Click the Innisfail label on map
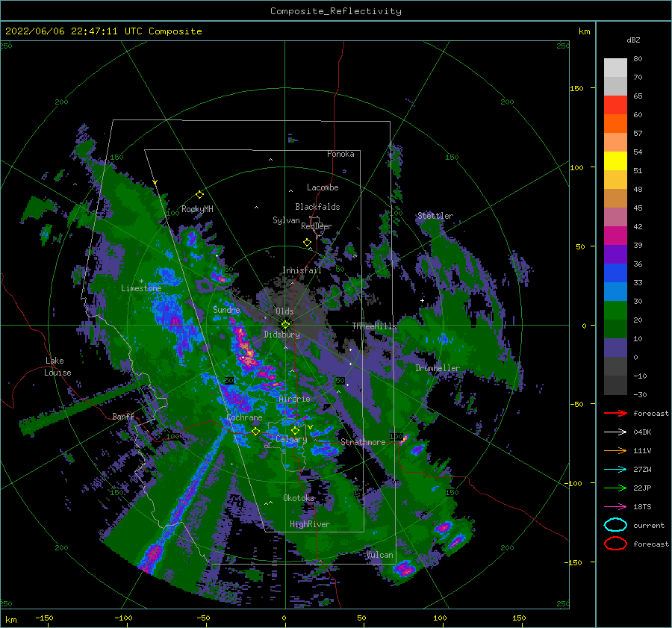Viewport: 672px width, 628px height. [x=302, y=270]
